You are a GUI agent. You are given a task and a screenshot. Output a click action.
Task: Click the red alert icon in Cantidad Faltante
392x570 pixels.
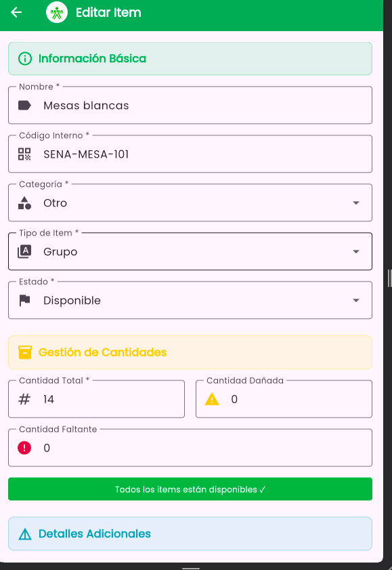[24, 448]
